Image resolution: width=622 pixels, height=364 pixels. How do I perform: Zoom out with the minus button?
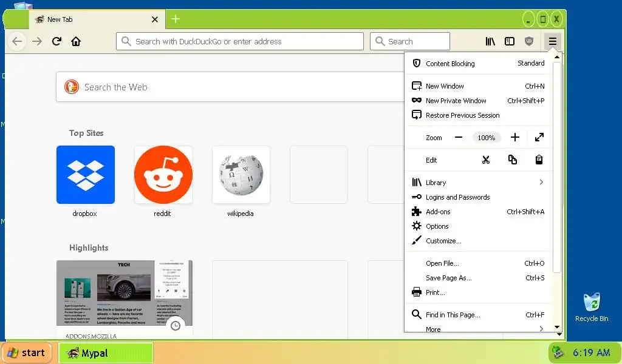click(x=459, y=138)
